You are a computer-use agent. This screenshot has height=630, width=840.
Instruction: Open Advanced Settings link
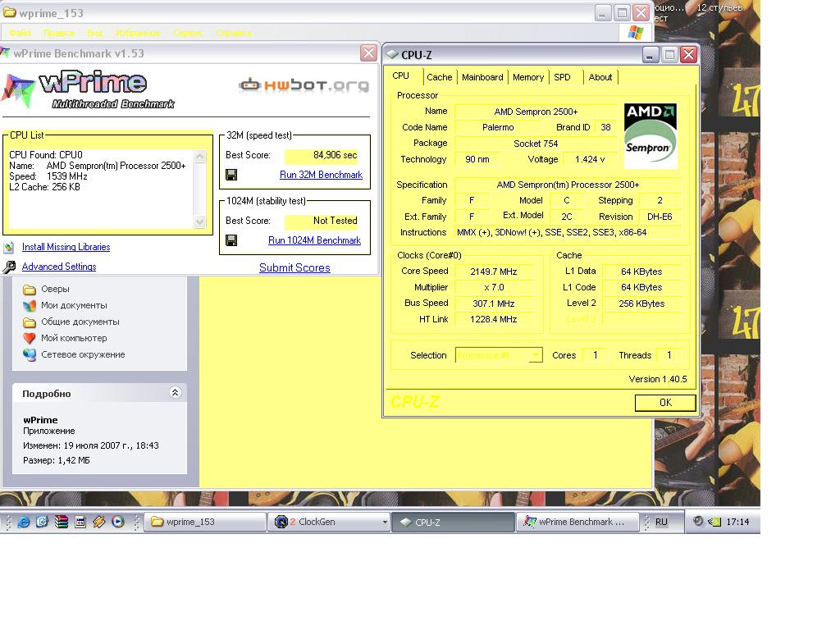[59, 267]
